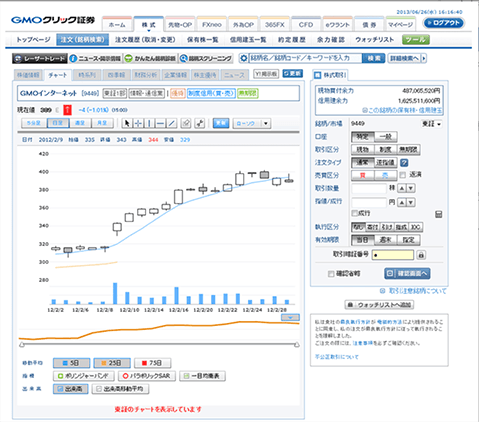Screen dimensions: 479x422
Task: Click the eraser tool in chart toolbar
Action: [x=186, y=124]
